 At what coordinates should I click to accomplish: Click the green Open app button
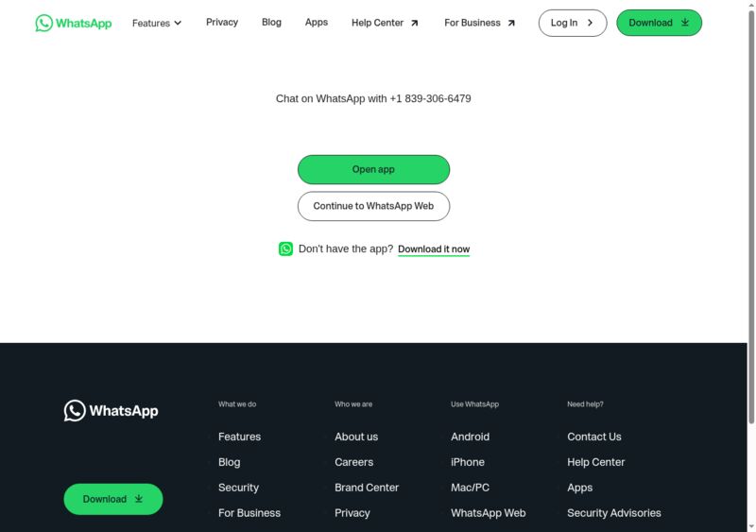[x=373, y=169]
